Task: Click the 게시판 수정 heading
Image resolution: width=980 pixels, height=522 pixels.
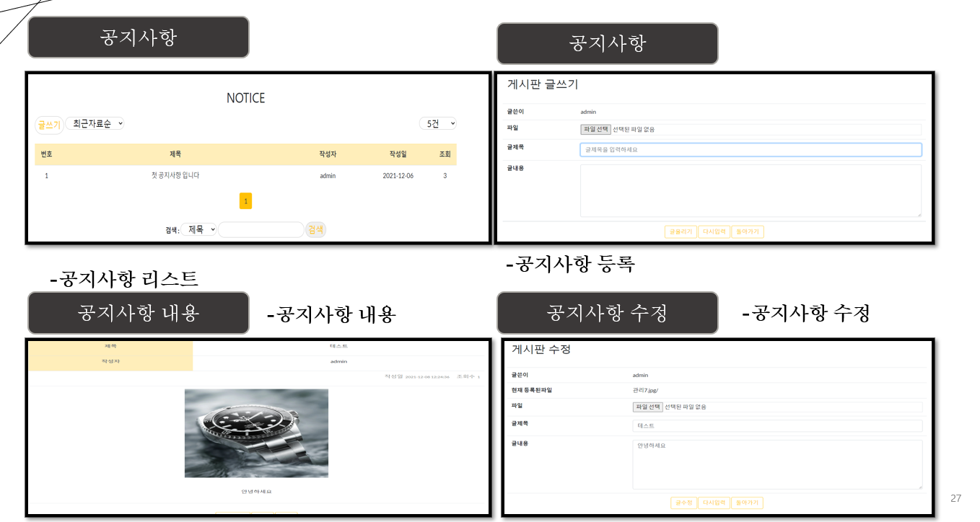Action: coord(541,349)
